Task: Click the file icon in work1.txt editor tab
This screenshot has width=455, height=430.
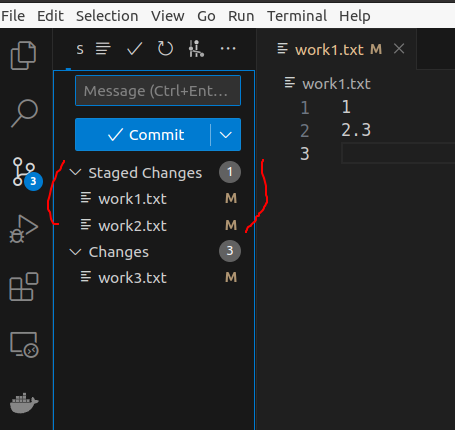Action: coord(282,49)
